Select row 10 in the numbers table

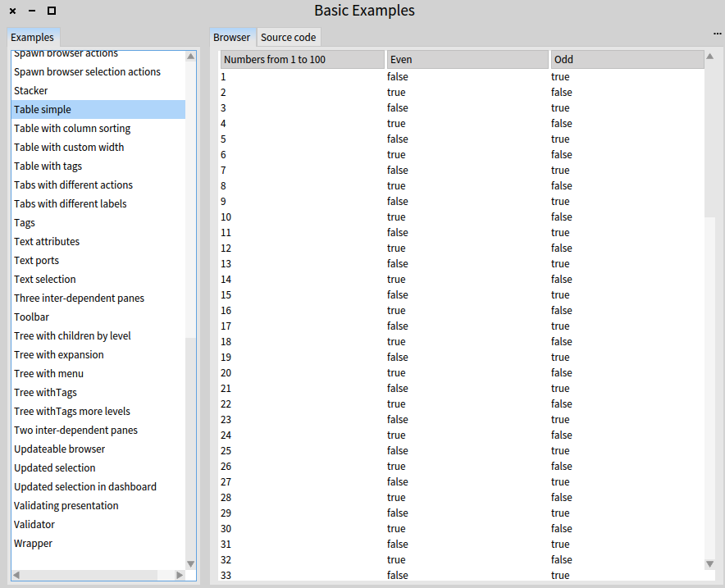coord(328,217)
